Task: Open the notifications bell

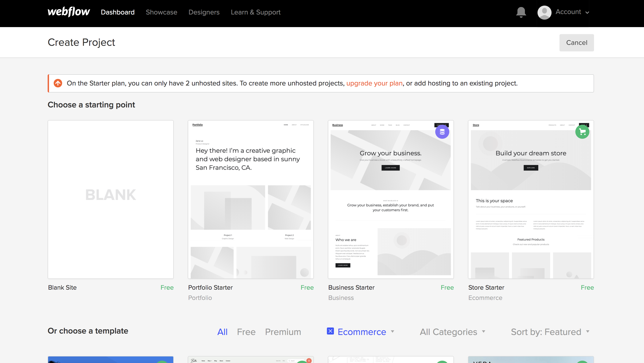Action: 521,12
